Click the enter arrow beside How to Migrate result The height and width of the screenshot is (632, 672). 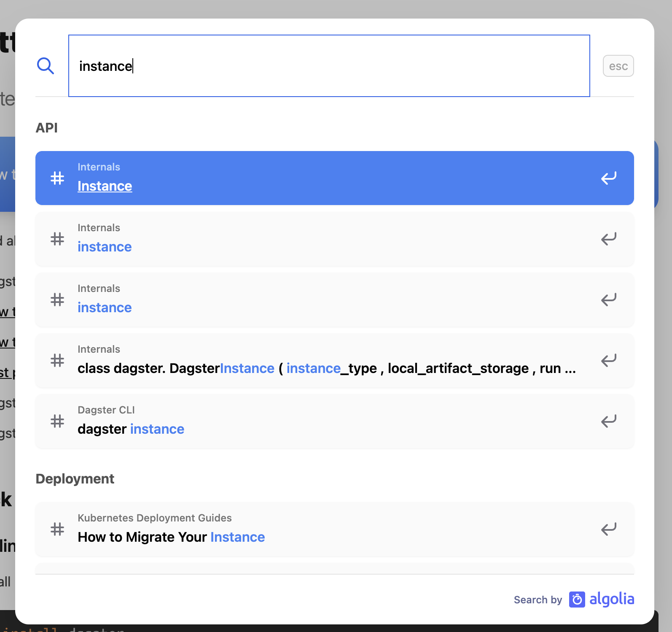tap(608, 529)
